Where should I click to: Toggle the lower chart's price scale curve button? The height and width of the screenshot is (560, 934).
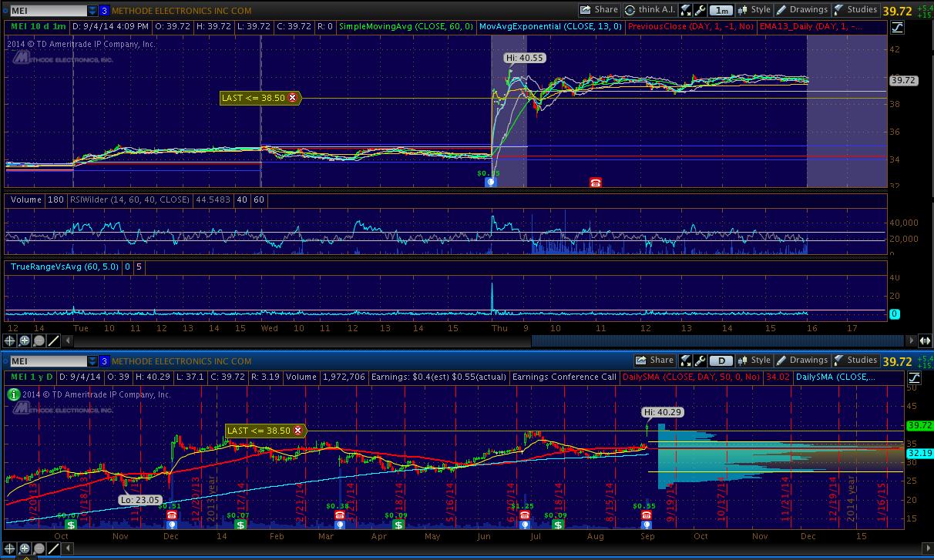click(x=915, y=377)
